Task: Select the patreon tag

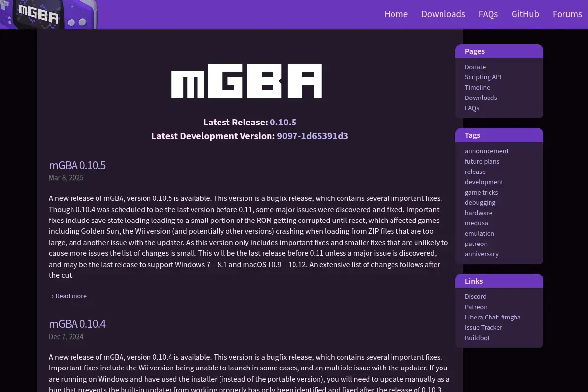Action: point(476,244)
